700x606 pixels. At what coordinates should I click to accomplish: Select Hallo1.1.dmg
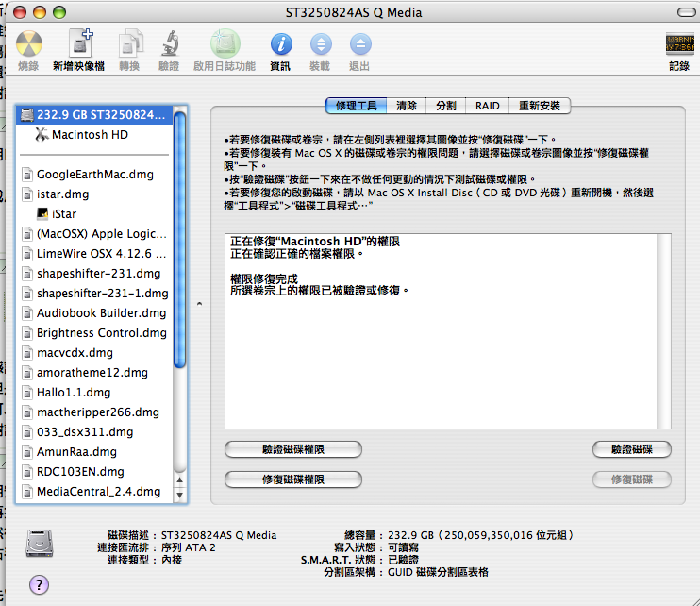click(94, 393)
